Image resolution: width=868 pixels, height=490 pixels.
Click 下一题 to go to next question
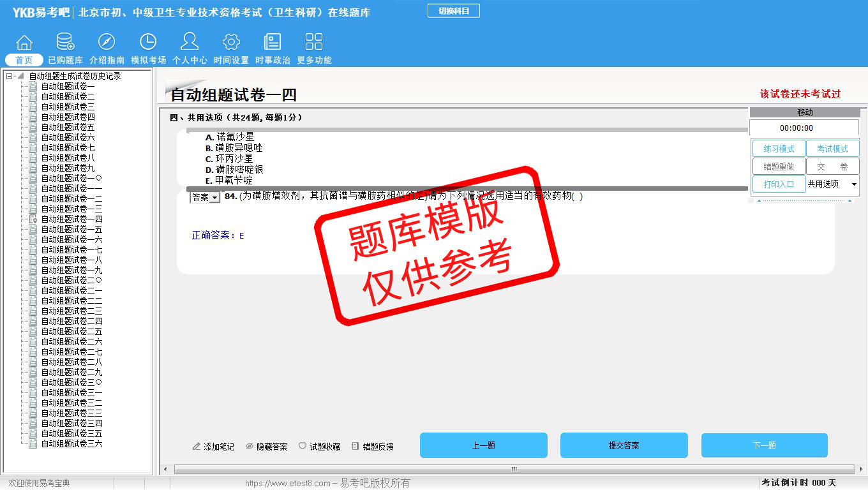click(764, 445)
